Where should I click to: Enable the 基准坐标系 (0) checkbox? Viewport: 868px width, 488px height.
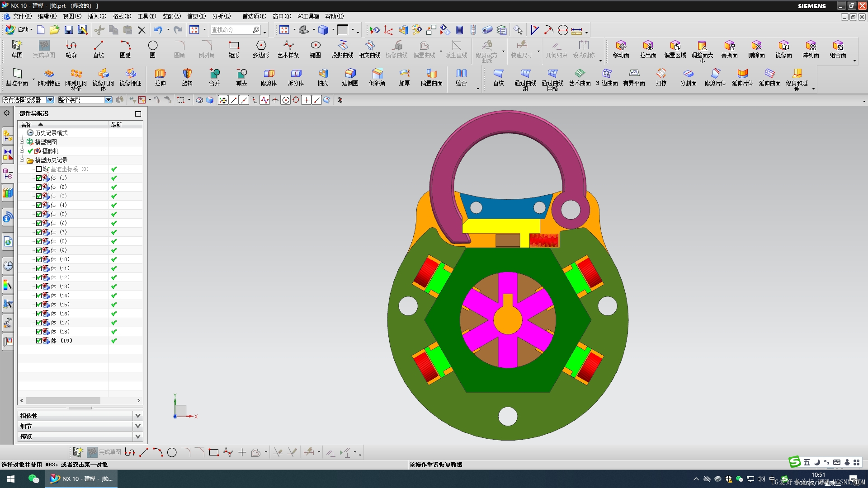pyautogui.click(x=39, y=169)
